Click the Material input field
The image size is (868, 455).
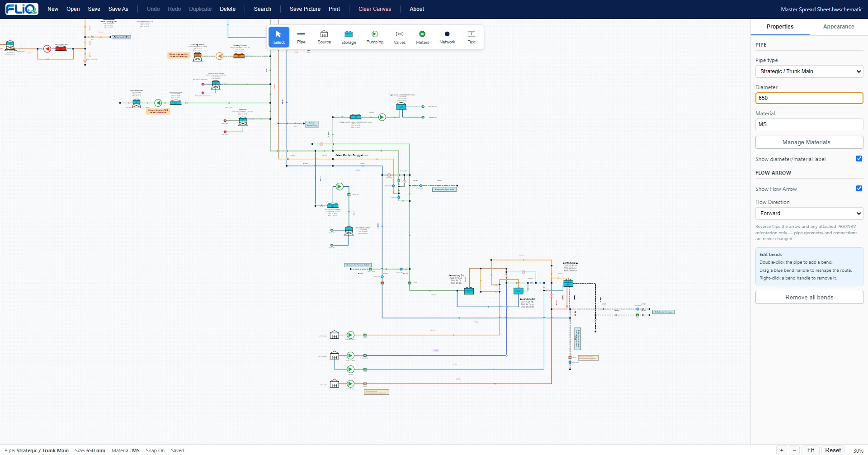point(809,124)
